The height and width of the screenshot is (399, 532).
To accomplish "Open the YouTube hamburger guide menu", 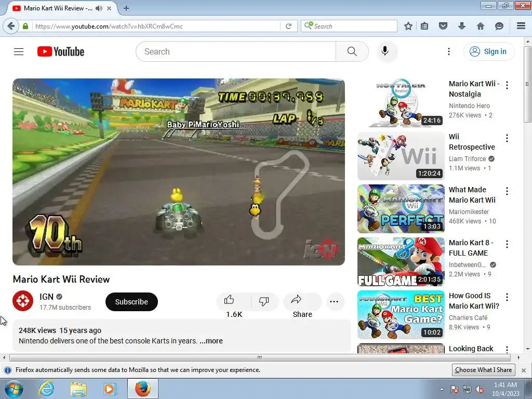I will 19,51.
